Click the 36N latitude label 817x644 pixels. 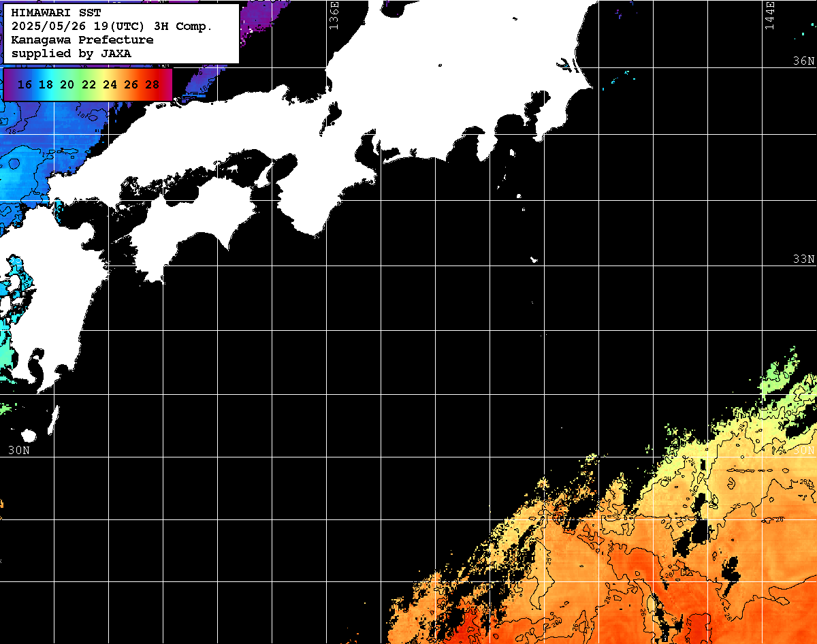click(x=804, y=61)
